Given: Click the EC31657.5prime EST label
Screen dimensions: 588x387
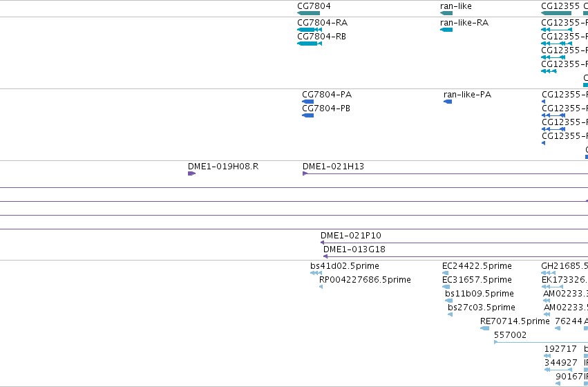Looking at the screenshot, I should click(x=477, y=280).
